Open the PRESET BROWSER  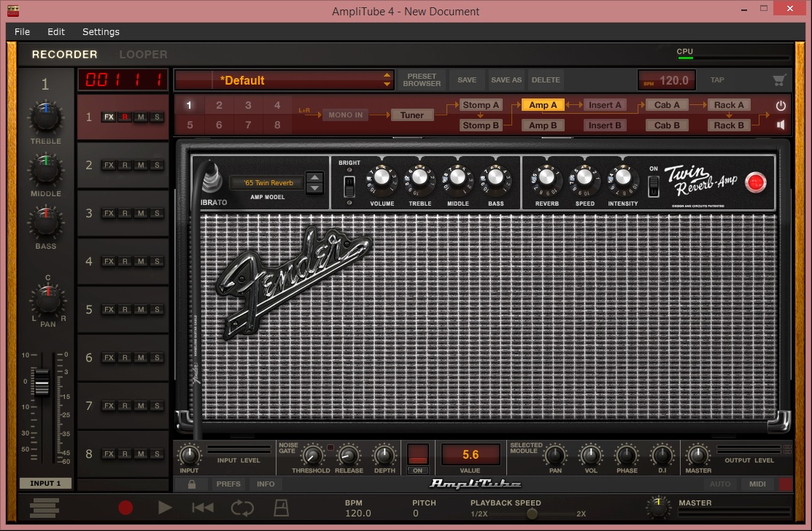422,80
